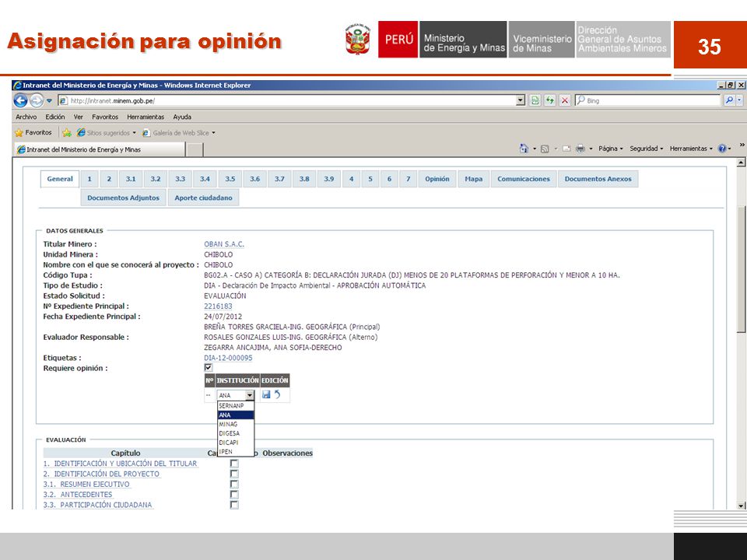Switch to the Aporte ciudadano tab
Screen dimensions: 747x560
click(x=203, y=198)
